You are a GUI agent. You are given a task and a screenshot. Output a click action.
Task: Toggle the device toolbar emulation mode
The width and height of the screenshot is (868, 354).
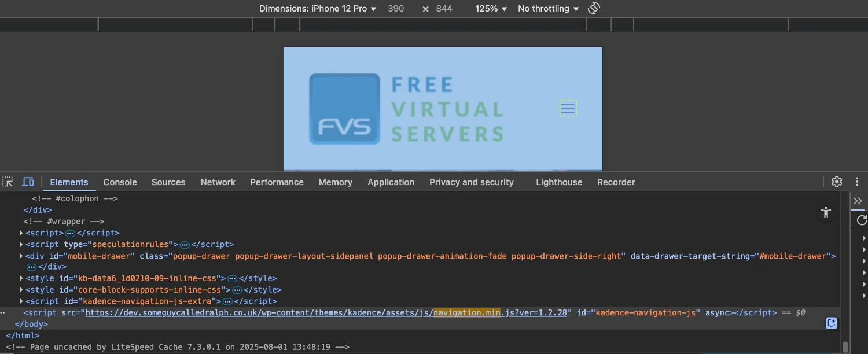[28, 182]
